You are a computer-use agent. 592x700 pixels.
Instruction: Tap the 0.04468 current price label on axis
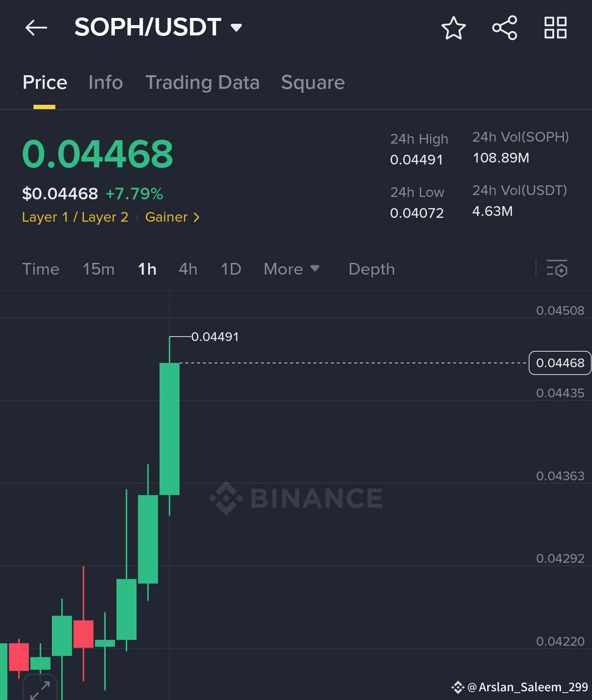[560, 363]
